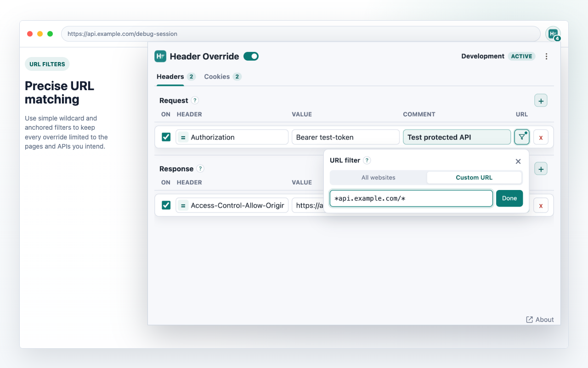Click the Done button in URL filter
The height and width of the screenshot is (368, 588).
pos(509,198)
